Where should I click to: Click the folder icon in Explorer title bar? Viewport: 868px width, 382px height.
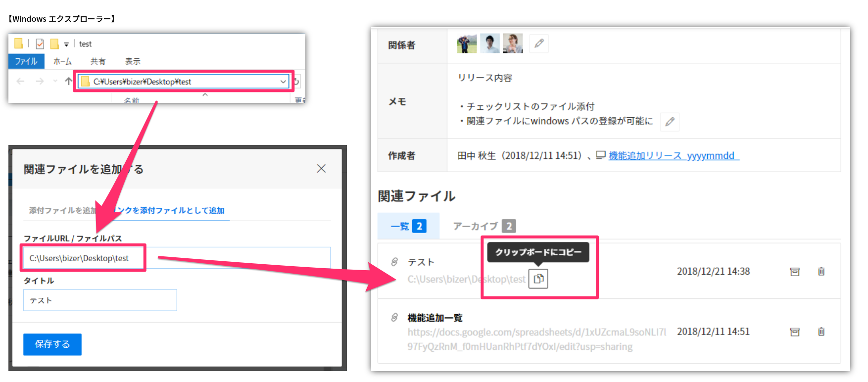point(18,44)
